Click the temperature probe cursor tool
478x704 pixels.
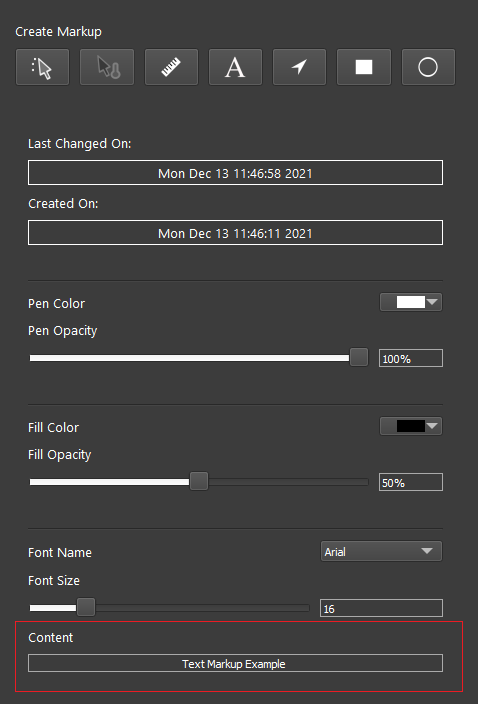(107, 67)
